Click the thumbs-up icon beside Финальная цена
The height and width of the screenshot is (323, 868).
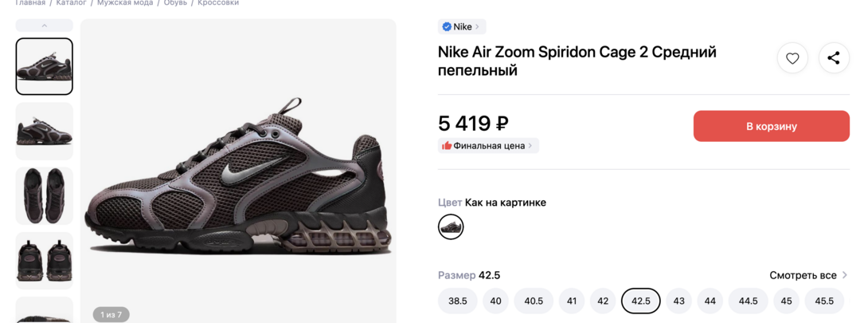447,145
